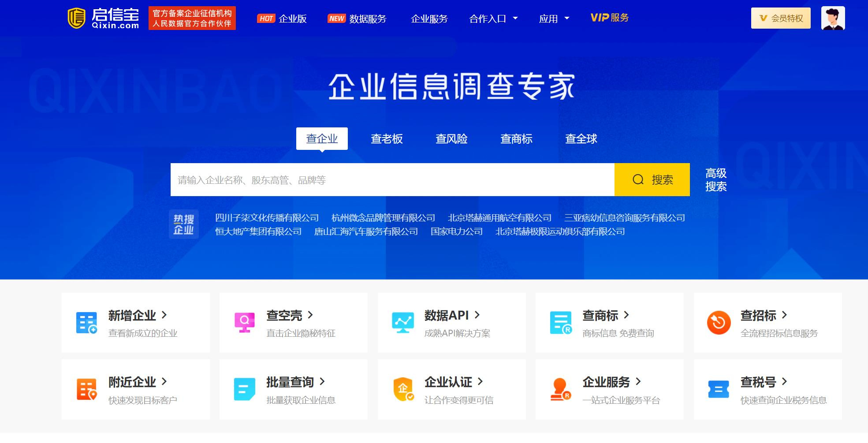Click the 会员特权 button
868x443 pixels.
coord(780,18)
